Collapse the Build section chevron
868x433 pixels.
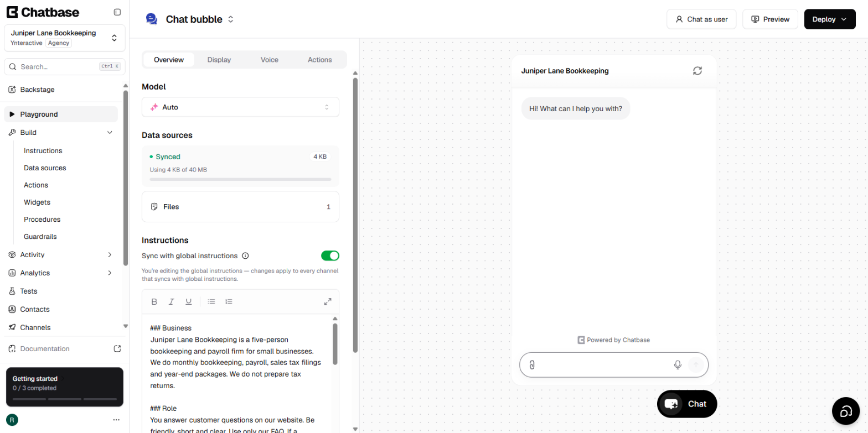[110, 133]
